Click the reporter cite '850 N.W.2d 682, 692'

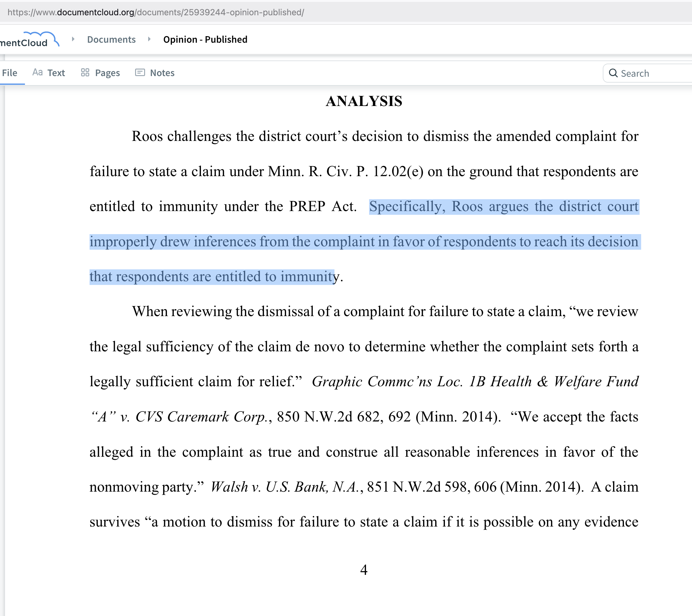click(344, 417)
